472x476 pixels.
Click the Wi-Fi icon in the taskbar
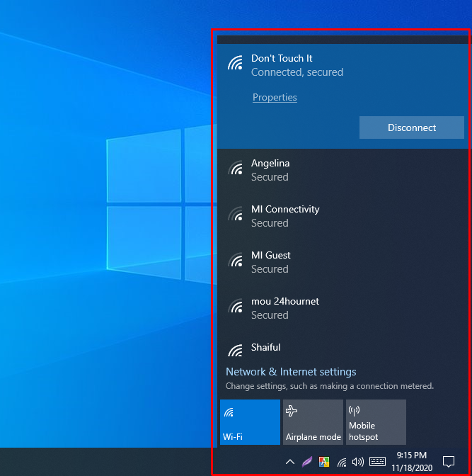(342, 462)
